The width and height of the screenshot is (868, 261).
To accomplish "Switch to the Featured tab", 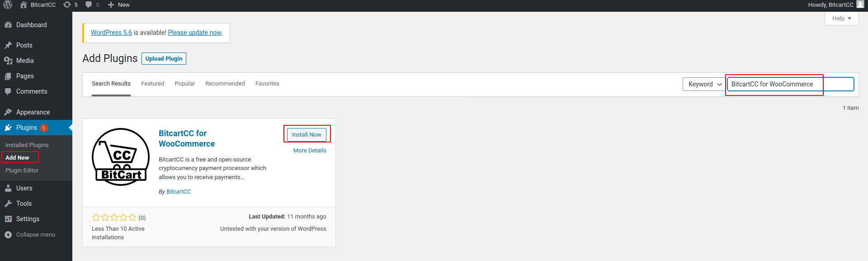I will coord(153,84).
